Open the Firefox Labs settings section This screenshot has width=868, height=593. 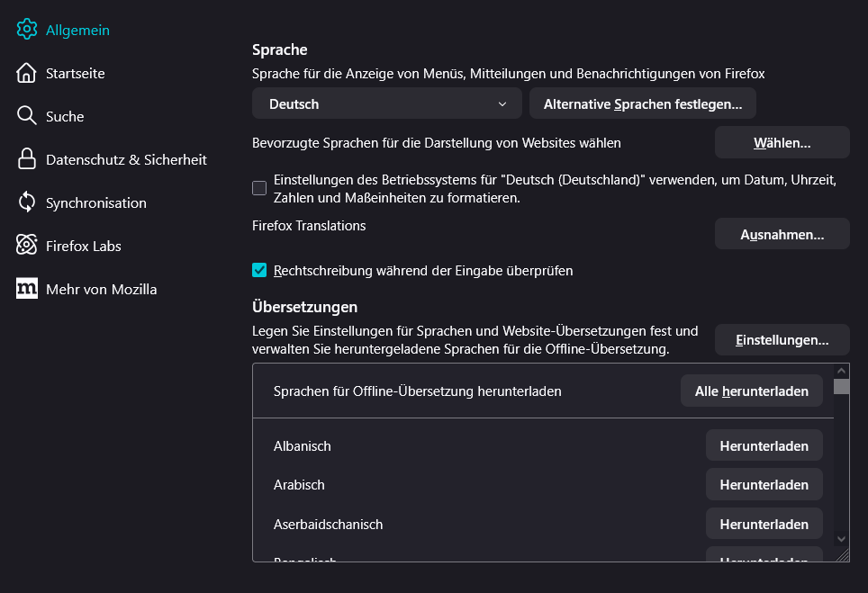[x=83, y=246]
